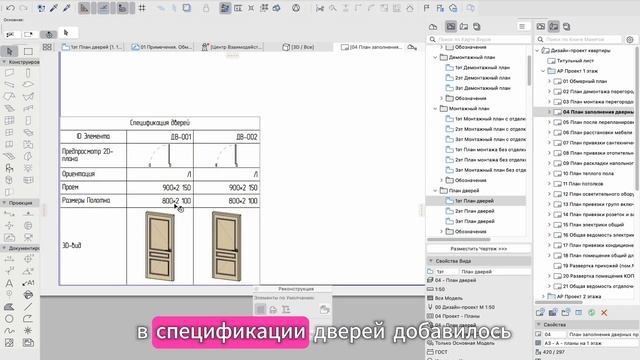Collapse the Демонтажный план folder
Viewport: 640px width, 360px height.
click(435, 58)
